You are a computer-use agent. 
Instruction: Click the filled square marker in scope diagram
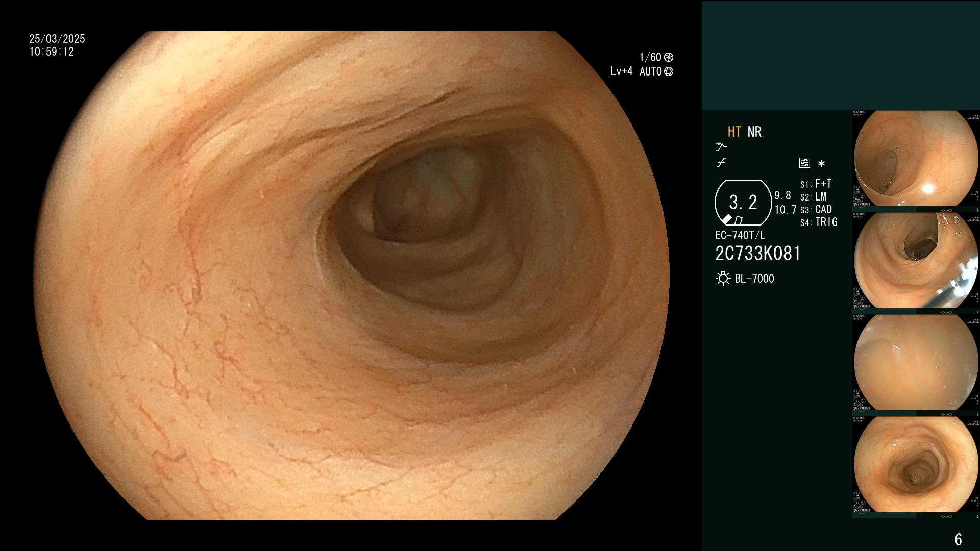point(727,219)
